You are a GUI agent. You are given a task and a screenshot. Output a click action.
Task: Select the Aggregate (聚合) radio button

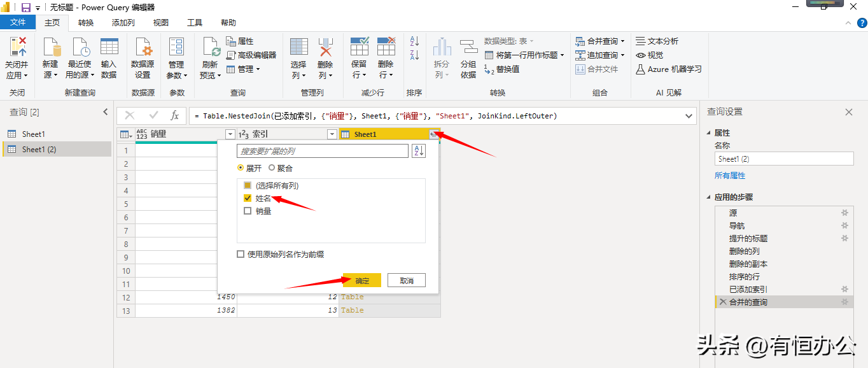[272, 168]
